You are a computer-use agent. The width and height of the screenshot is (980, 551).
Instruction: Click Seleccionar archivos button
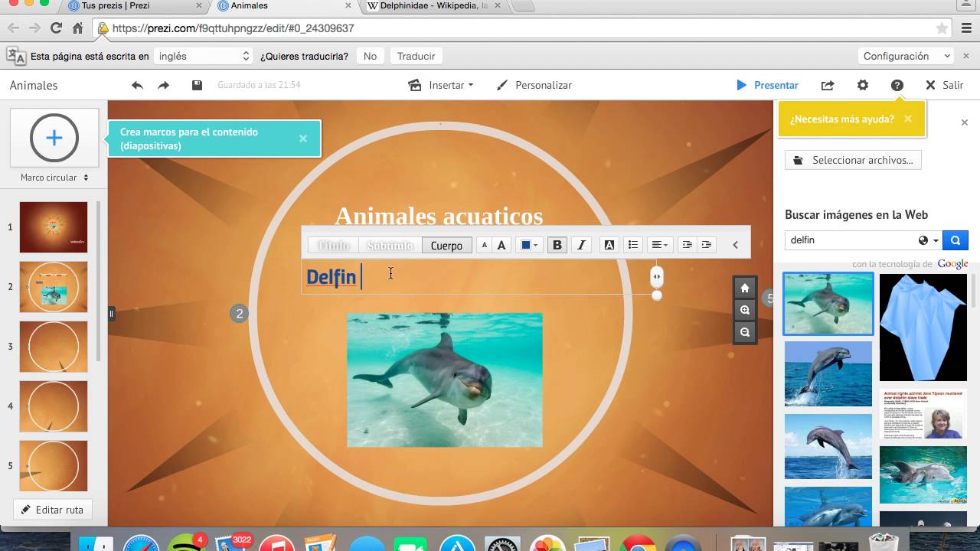tap(854, 160)
